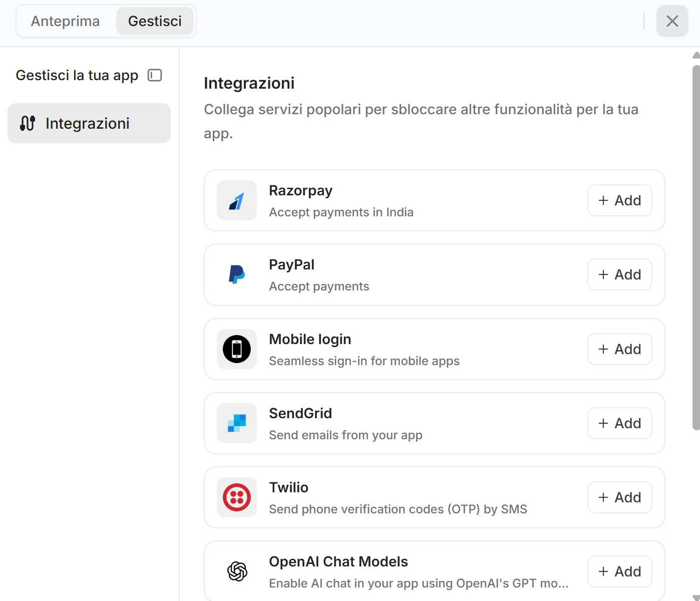
Task: Add the OpenAI Chat Models integration
Action: 619,571
